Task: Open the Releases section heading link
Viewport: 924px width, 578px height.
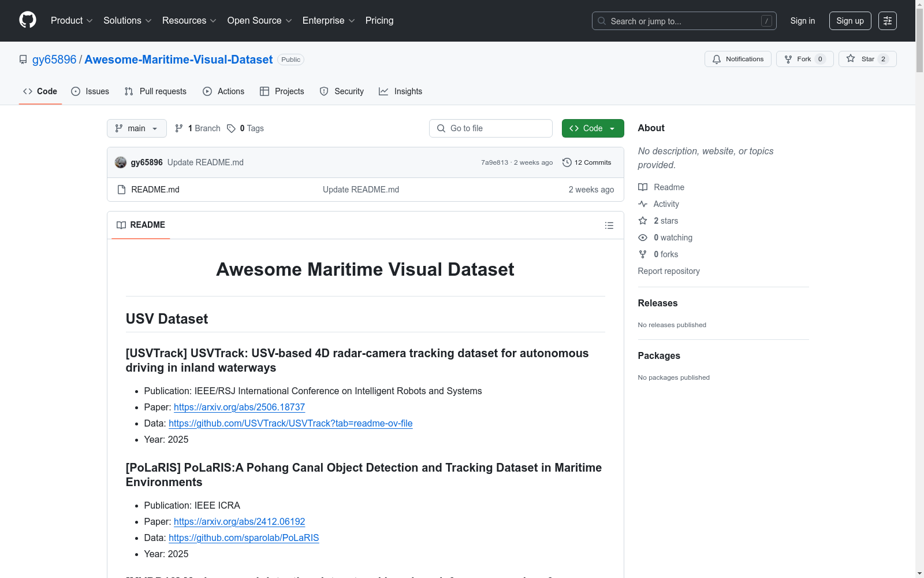Action: pos(658,303)
